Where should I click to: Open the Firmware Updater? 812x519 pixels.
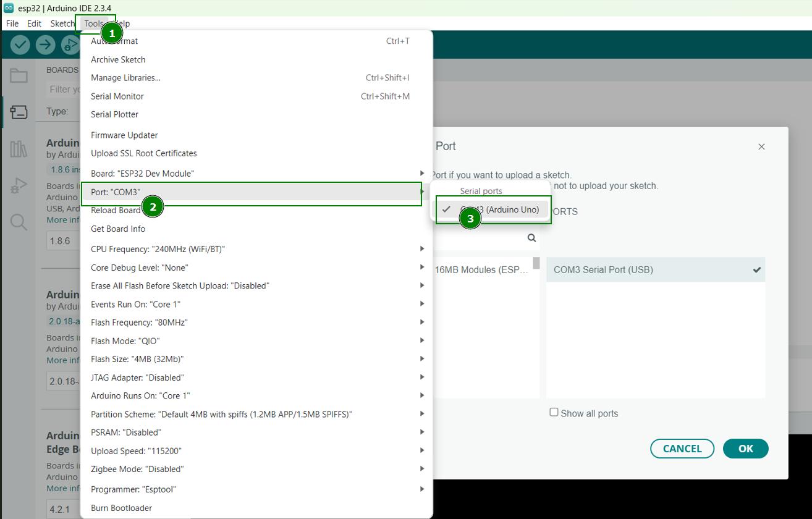256,135
